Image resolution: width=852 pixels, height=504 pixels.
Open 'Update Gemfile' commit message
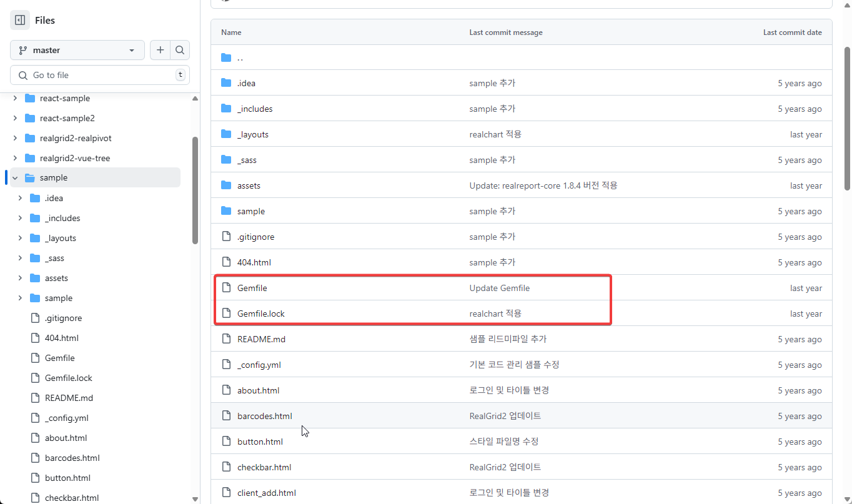500,288
